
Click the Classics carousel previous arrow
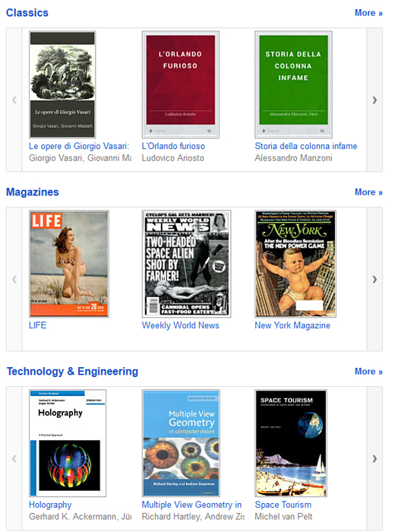[x=14, y=100]
